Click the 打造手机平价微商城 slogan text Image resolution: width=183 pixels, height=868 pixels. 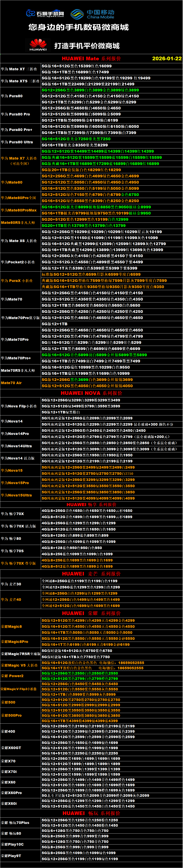(87, 46)
